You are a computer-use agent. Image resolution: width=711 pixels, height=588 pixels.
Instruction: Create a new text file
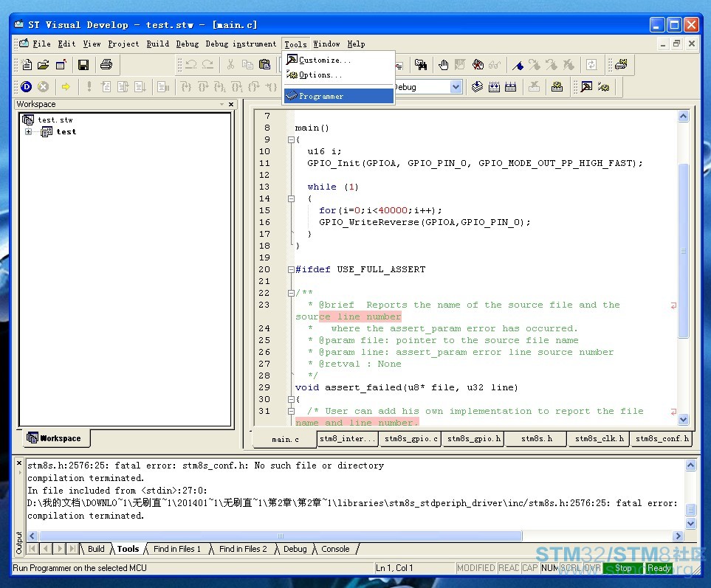(x=27, y=65)
